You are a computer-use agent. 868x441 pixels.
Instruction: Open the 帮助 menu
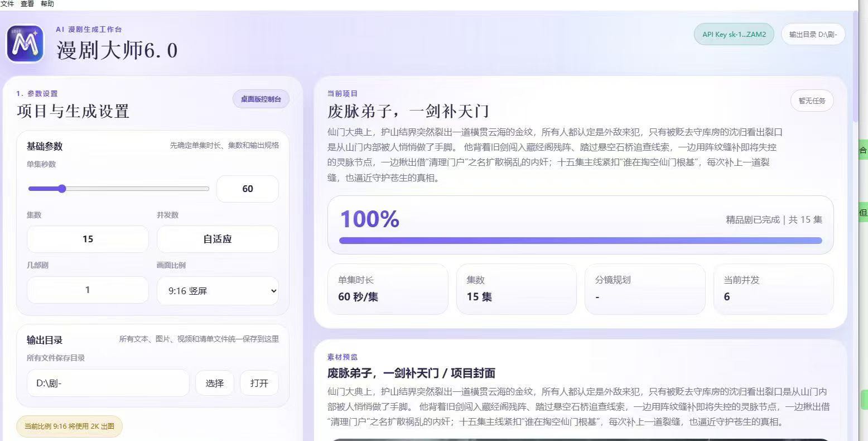click(x=47, y=4)
